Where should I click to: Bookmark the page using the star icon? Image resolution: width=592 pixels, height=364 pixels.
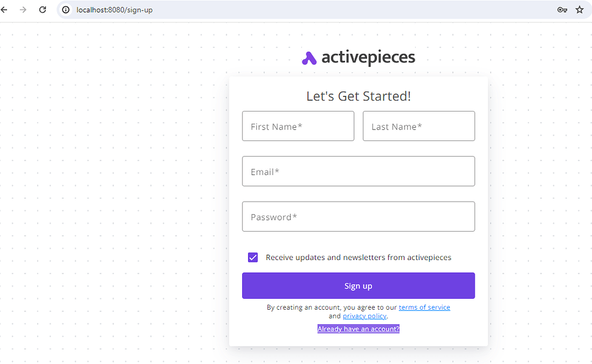[x=579, y=9]
